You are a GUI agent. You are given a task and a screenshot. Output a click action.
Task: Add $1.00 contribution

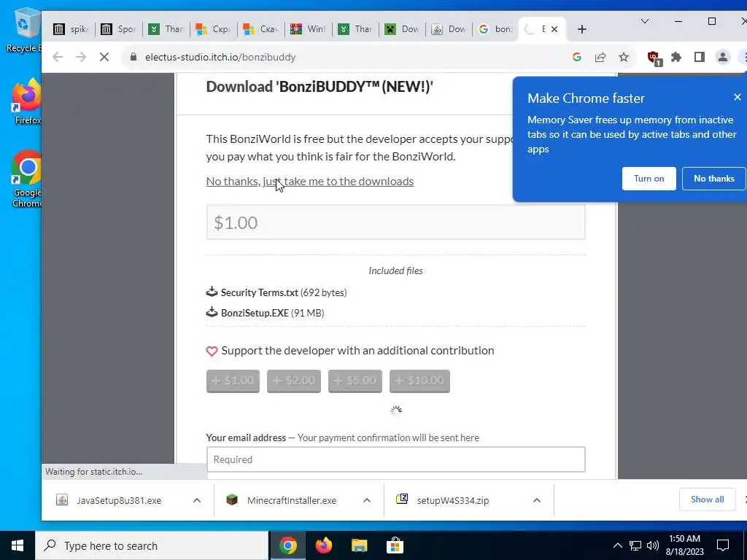[233, 381]
